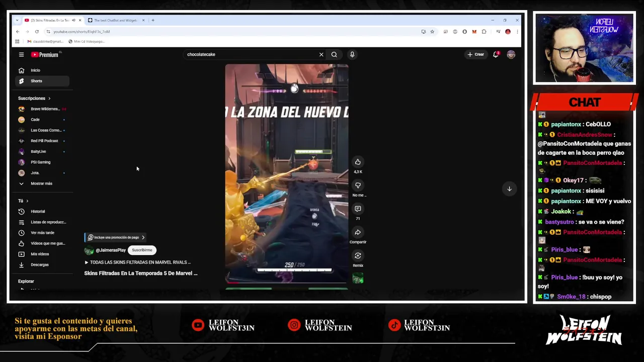
Task: Clear the chocolatecake search text
Action: (x=321, y=54)
